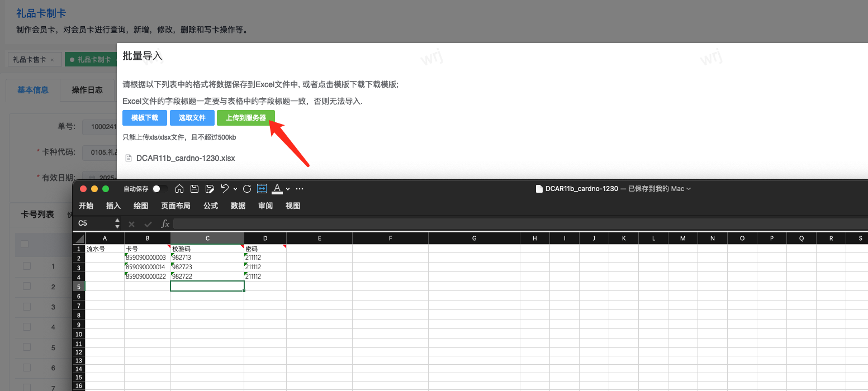
Task: Click the Redo circular arrow icon
Action: (x=247, y=189)
